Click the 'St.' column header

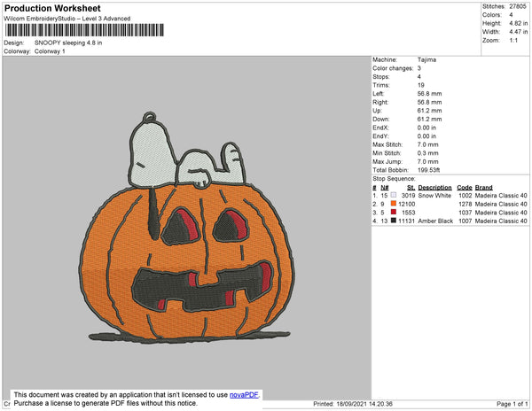[411, 188]
